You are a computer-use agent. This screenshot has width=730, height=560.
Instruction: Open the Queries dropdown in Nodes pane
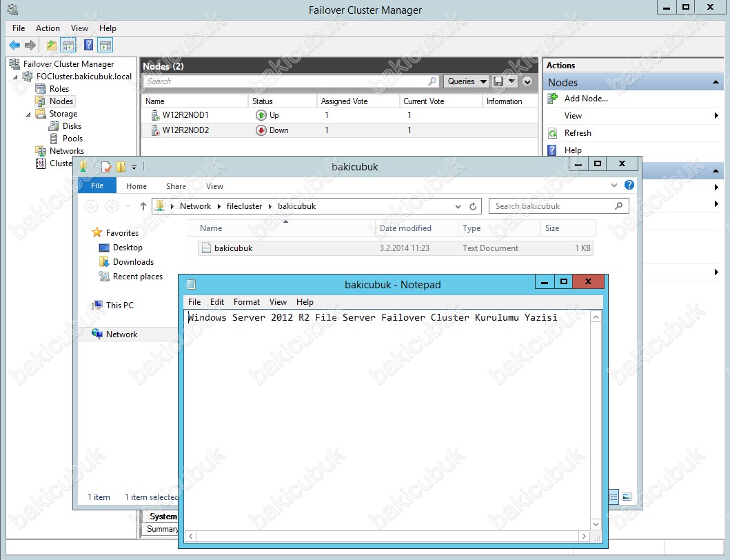pos(467,81)
